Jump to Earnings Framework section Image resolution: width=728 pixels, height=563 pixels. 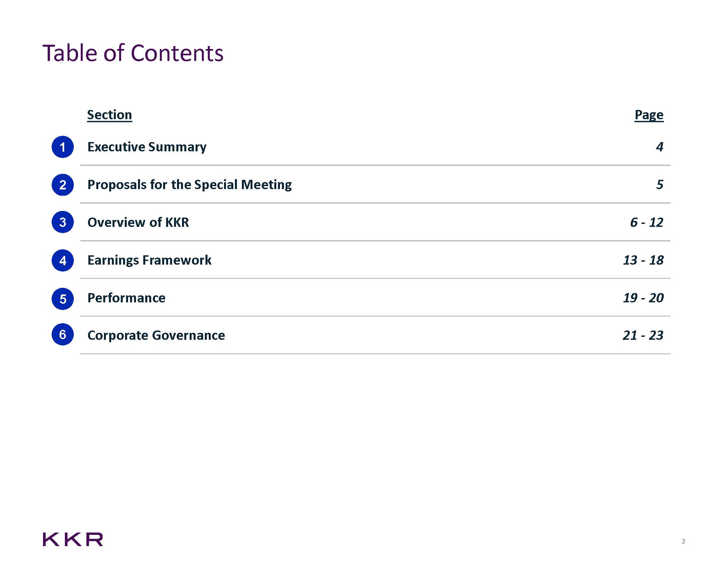149,260
